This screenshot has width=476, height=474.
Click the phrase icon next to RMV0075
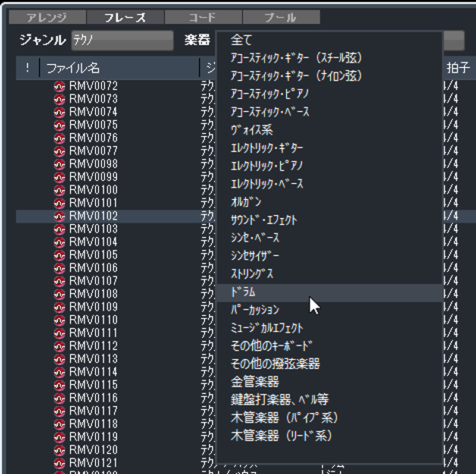(59, 125)
